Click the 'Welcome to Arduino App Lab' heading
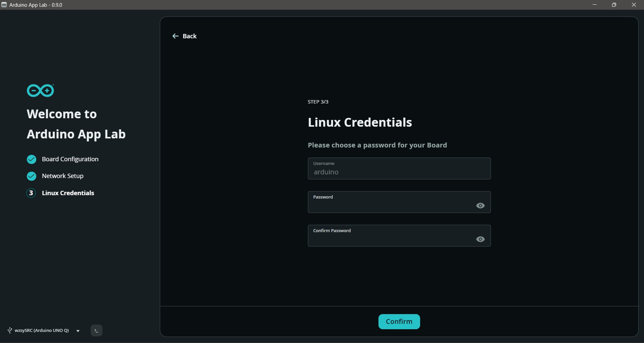 point(76,124)
